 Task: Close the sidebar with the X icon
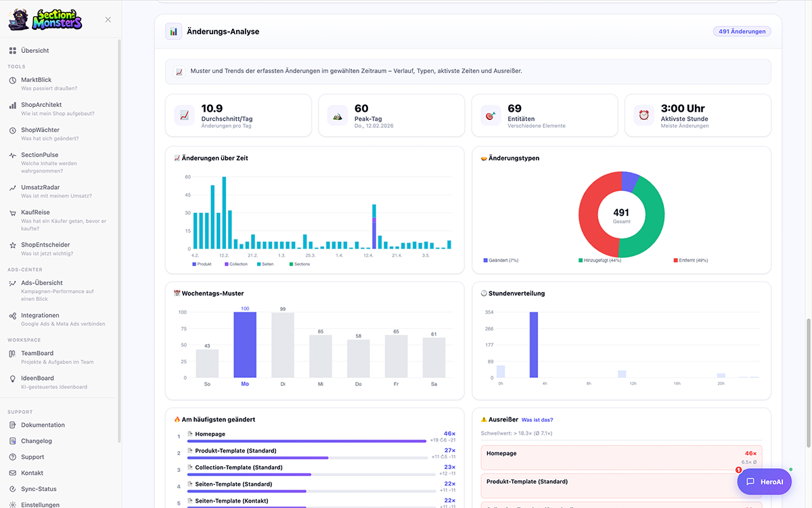[108, 20]
